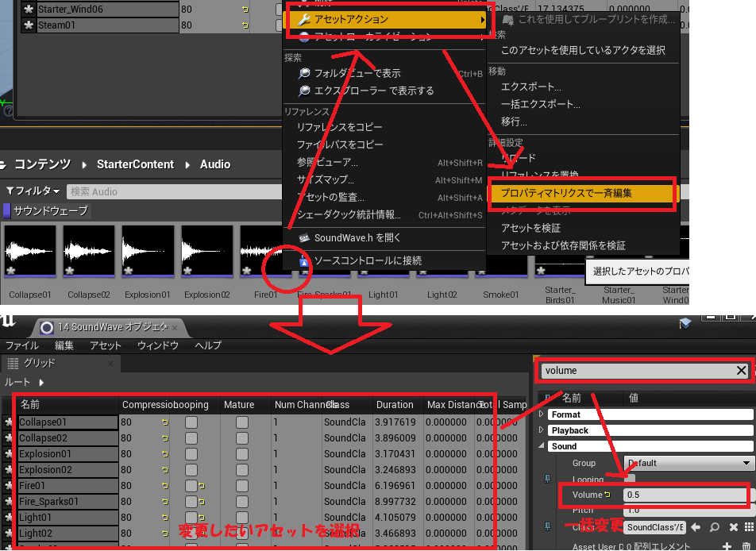
Task: Click ファイルパスをコピー menu item
Action: tap(340, 144)
